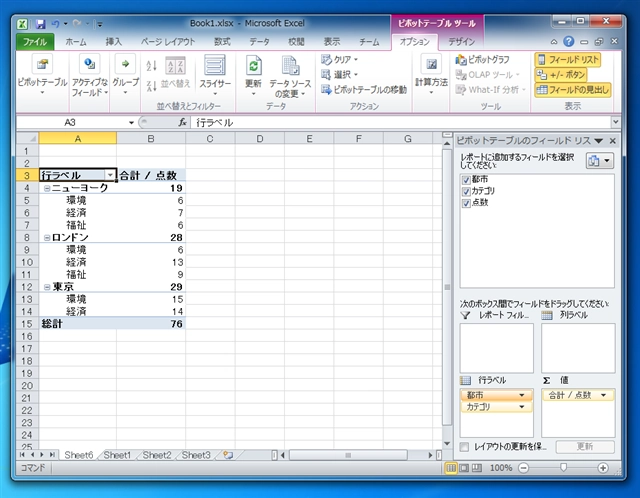Open the Name Box dropdown arrow
The width and height of the screenshot is (640, 498).
click(x=131, y=122)
